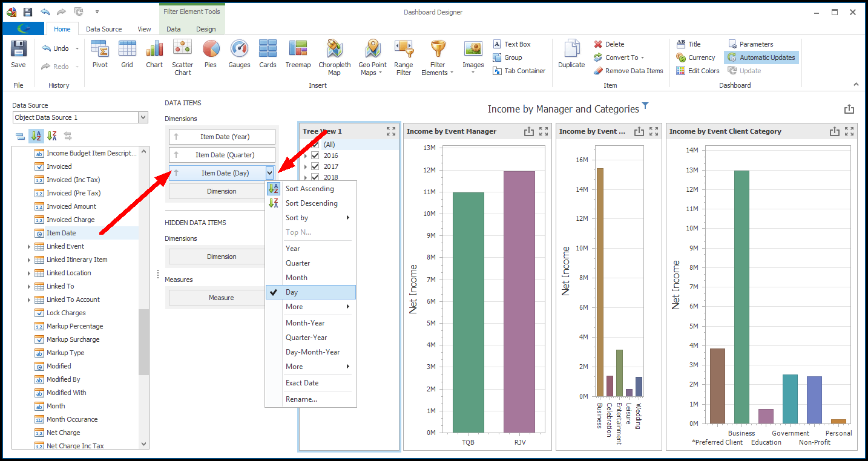Insert a Pivot dashboard item
868x461 pixels.
pos(100,54)
